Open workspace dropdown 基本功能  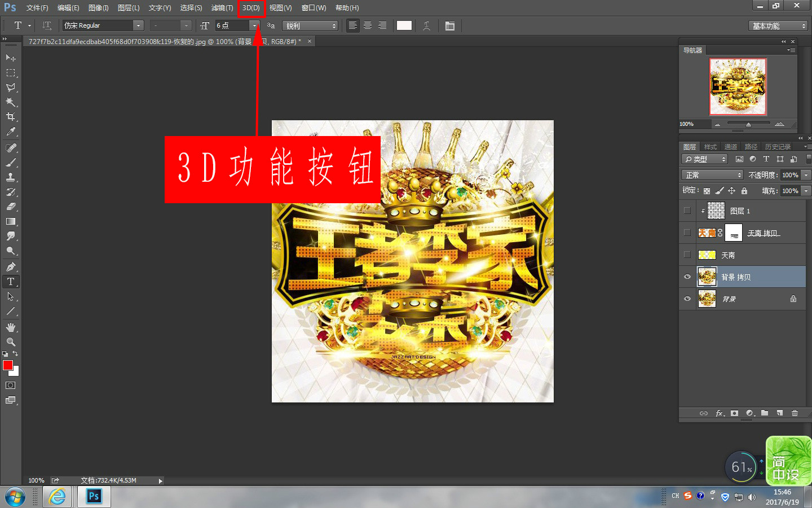coord(778,26)
